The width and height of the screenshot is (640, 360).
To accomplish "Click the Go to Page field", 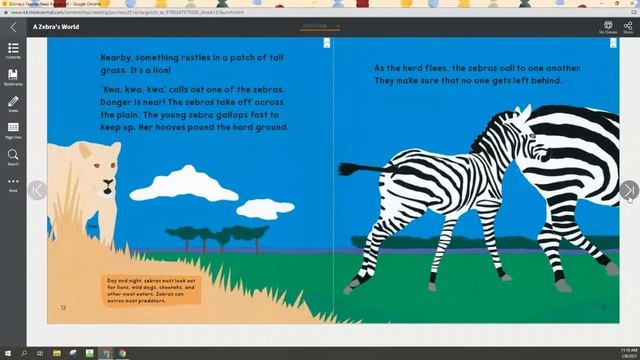I will (x=320, y=27).
